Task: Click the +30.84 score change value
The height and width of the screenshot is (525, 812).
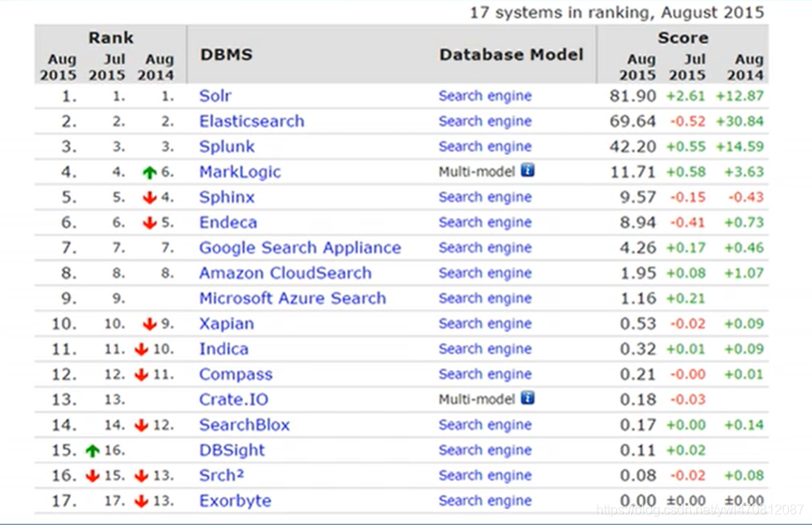Action: click(739, 121)
